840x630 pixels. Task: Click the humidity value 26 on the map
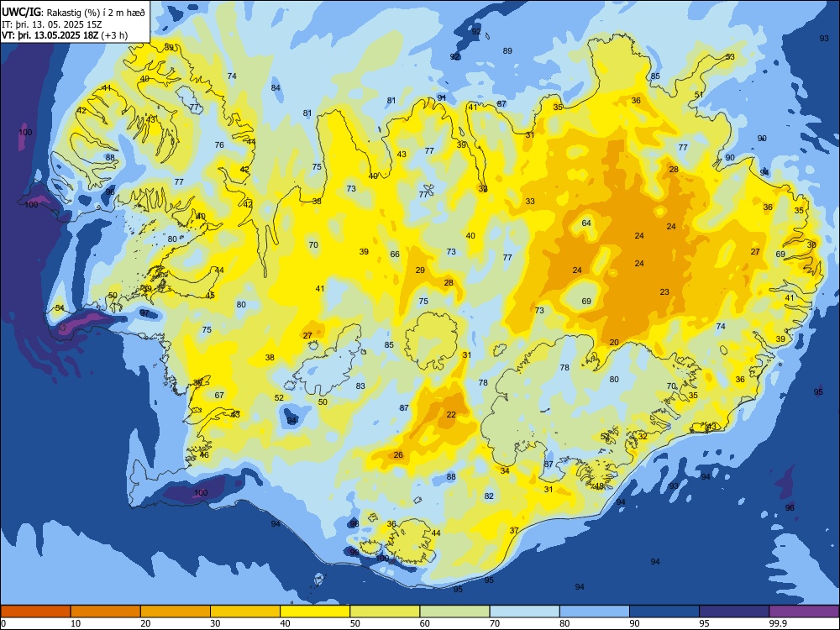[x=398, y=455]
